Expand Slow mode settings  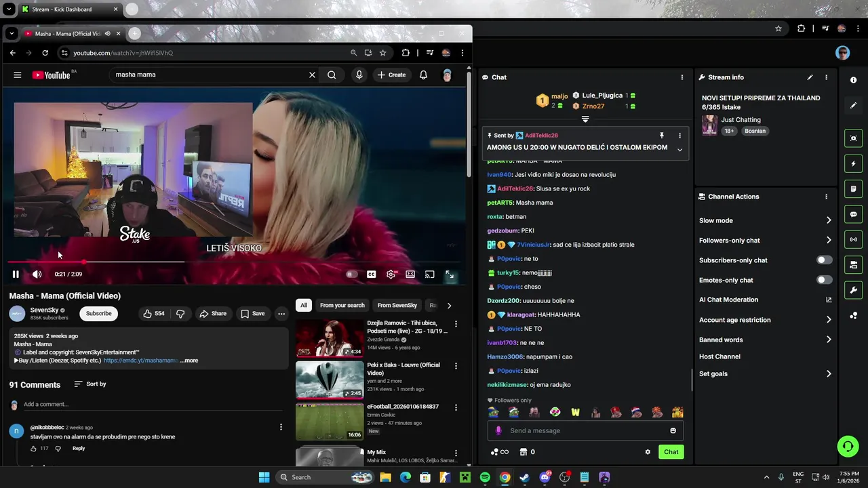[x=766, y=220]
